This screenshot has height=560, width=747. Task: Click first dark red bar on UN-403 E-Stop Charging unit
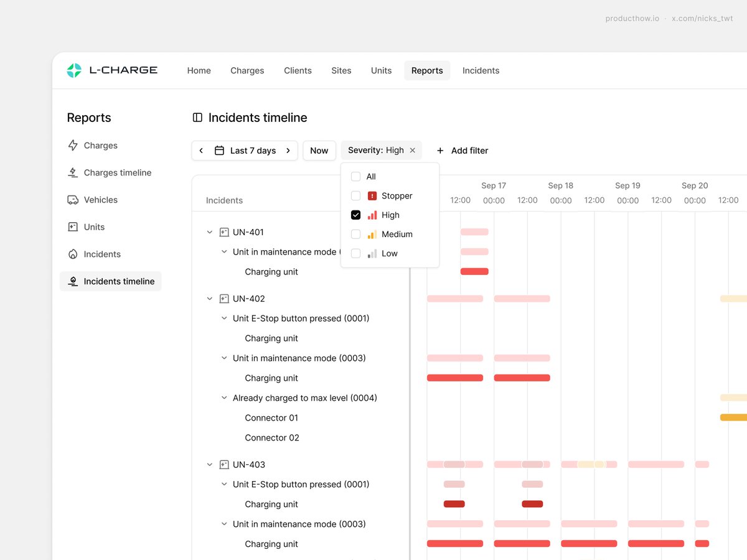click(x=454, y=504)
